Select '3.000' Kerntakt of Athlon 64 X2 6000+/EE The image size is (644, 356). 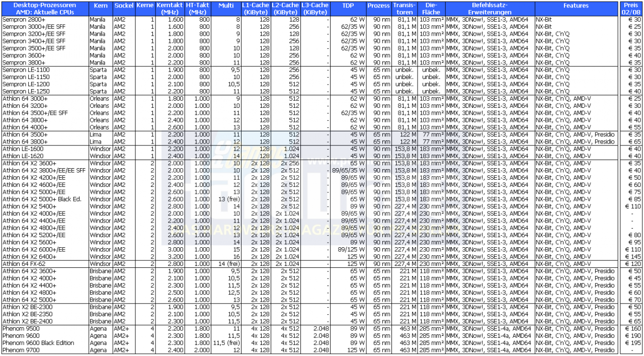click(176, 249)
